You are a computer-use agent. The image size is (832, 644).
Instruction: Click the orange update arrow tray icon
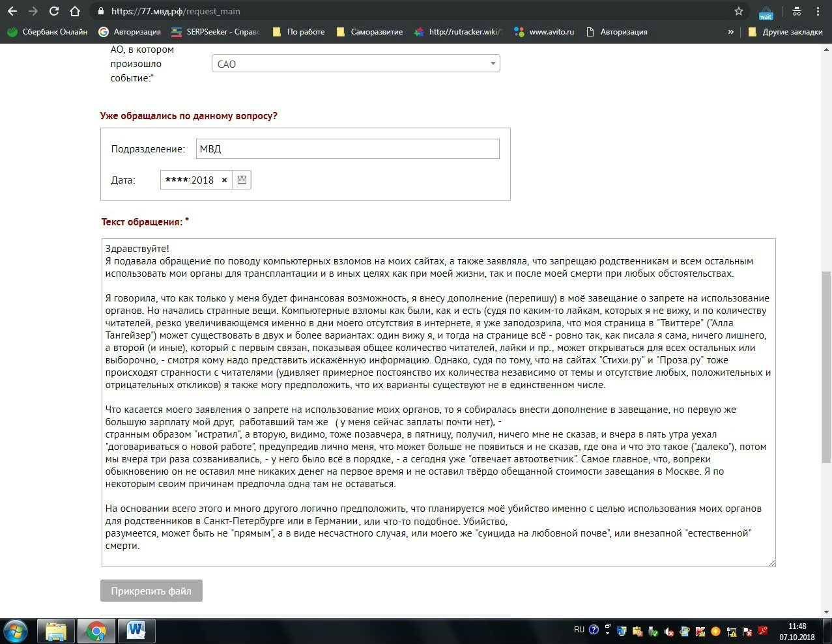716,631
